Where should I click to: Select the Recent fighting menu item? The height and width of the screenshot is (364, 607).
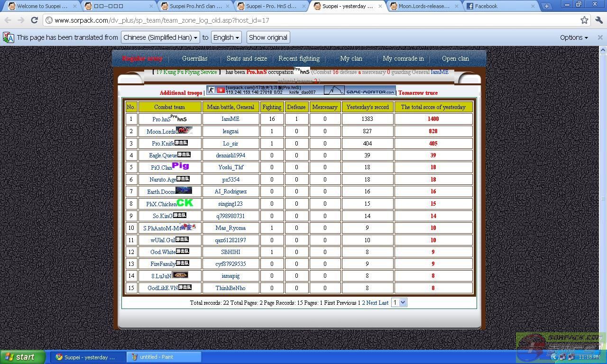click(299, 59)
